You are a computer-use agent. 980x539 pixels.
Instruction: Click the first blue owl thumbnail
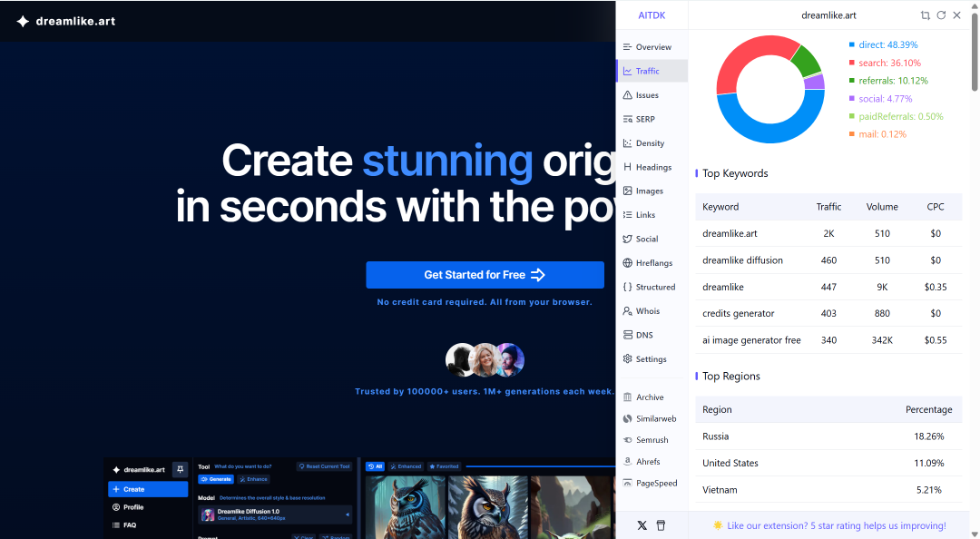(405, 507)
